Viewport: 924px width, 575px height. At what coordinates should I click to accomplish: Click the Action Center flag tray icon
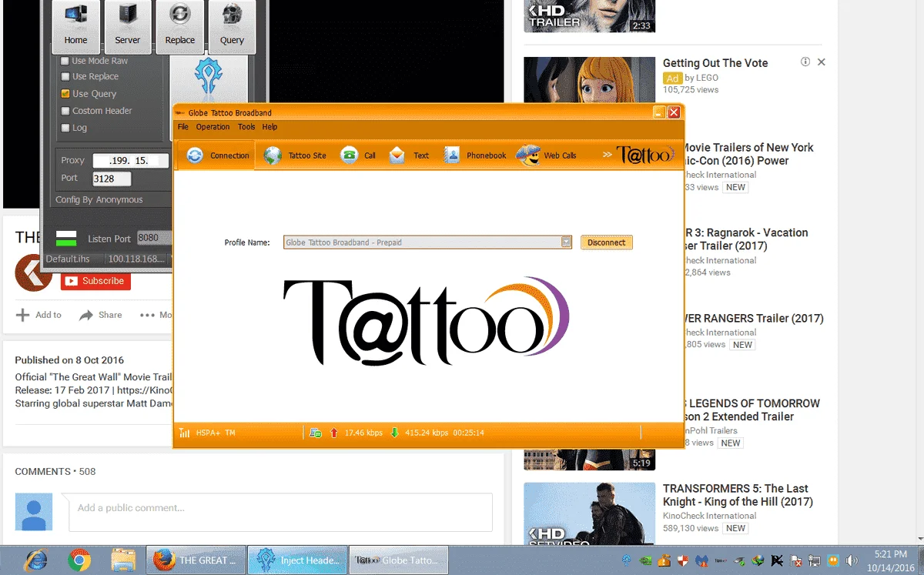point(795,561)
